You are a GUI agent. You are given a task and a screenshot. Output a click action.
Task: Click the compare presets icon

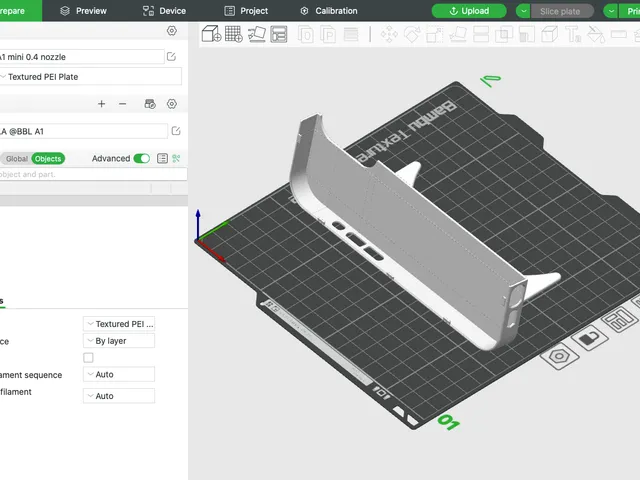pos(176,158)
